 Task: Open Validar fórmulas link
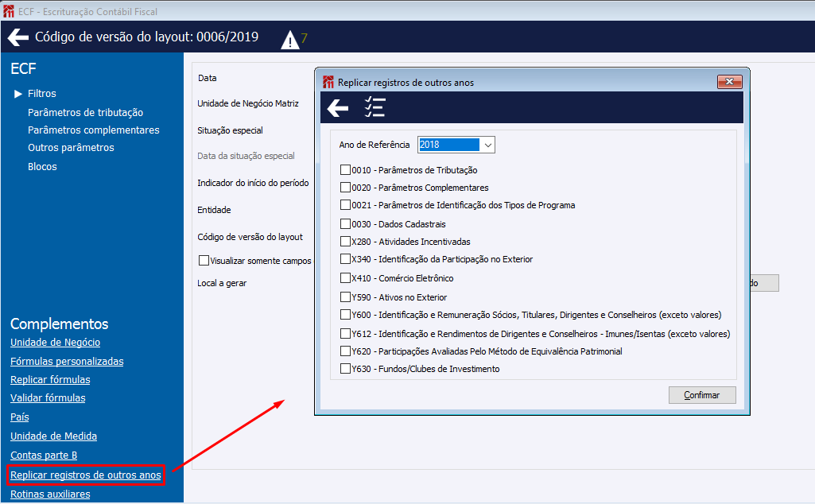click(48, 398)
